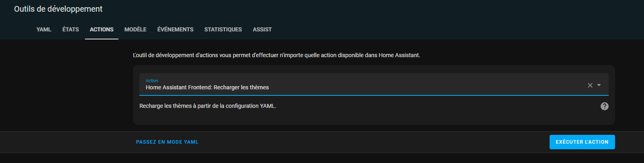Viewport: 644px width, 163px height.
Task: Open help for the Recharger les thèmes action
Action: pyautogui.click(x=604, y=106)
